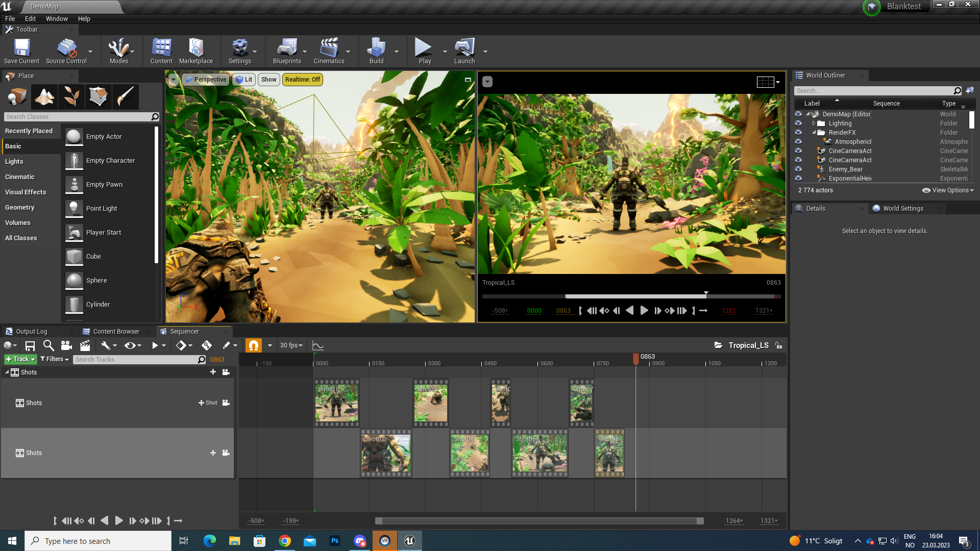Open the Window menu
Viewport: 980px width, 551px height.
pos(57,18)
